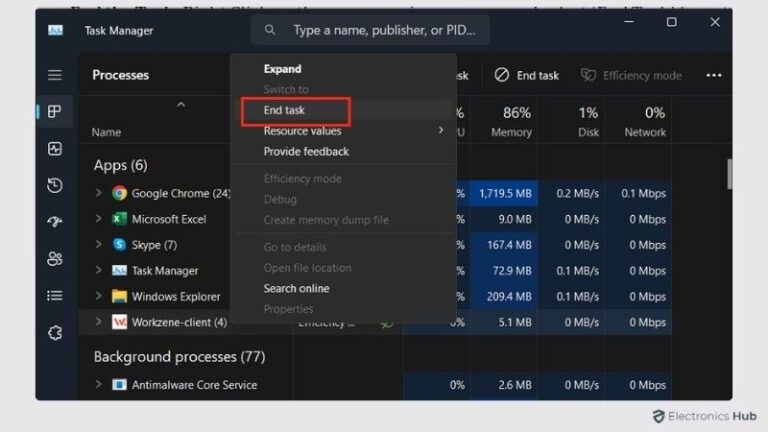
Task: Open the Startup apps sidebar icon
Action: pos(55,222)
